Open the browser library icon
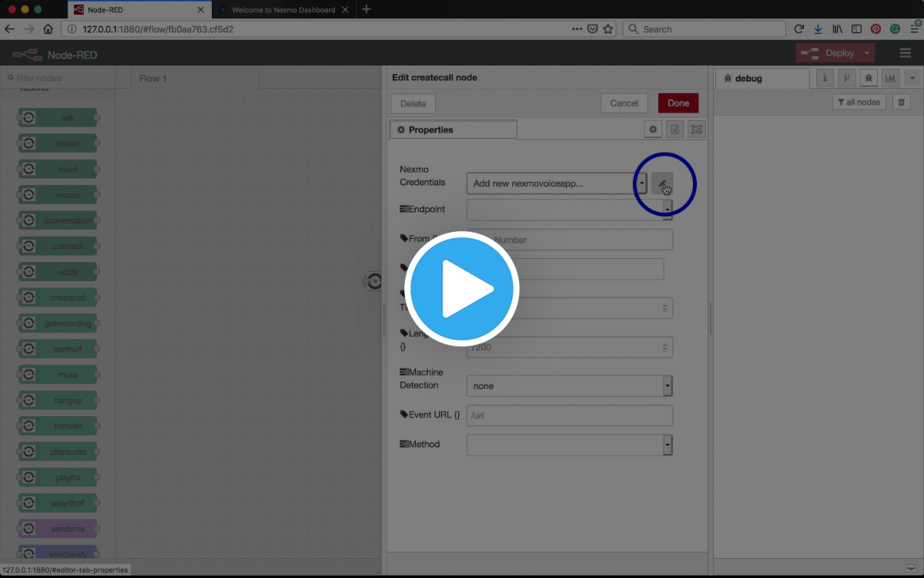 pos(838,29)
